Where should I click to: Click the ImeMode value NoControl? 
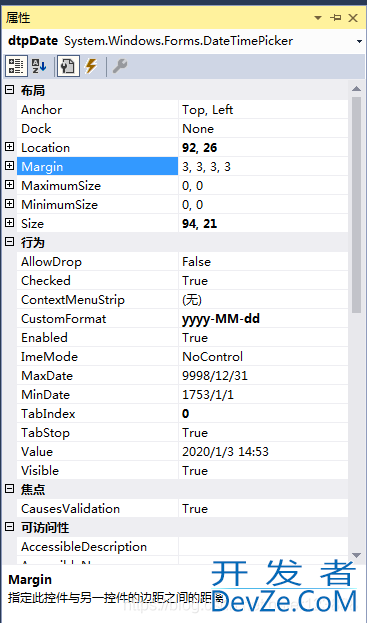[212, 357]
